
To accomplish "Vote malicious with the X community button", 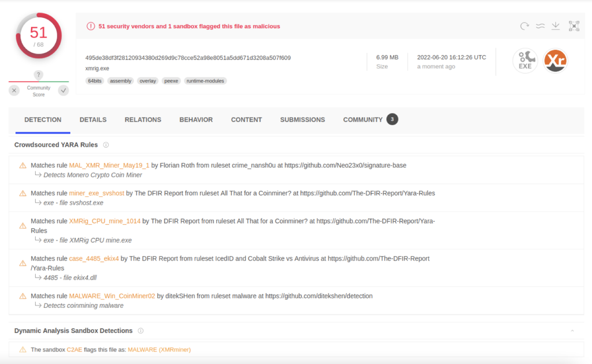I will (14, 91).
